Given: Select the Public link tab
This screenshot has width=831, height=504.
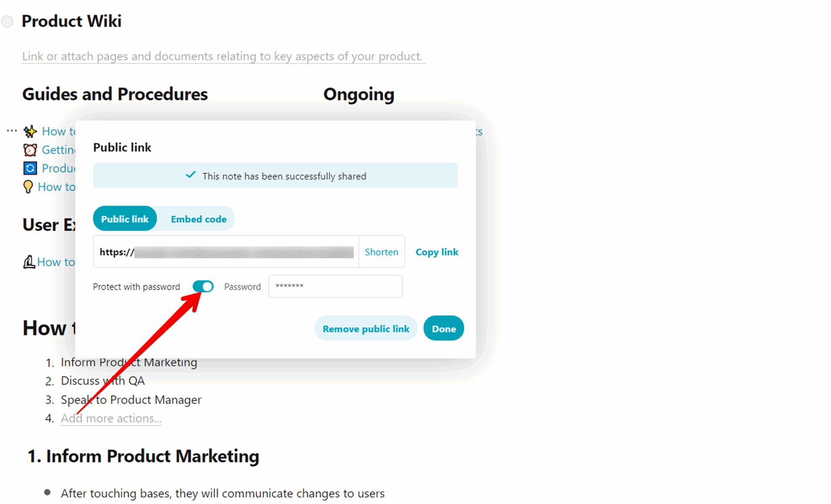Looking at the screenshot, I should click(125, 219).
